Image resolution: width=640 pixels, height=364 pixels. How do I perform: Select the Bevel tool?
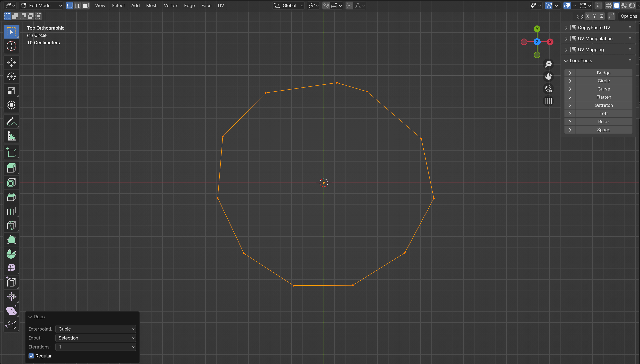(11, 197)
